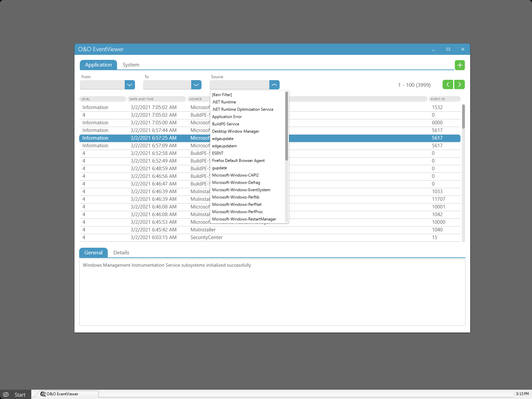
Task: Choose .NET Runtime Optimization Service source
Action: point(248,109)
